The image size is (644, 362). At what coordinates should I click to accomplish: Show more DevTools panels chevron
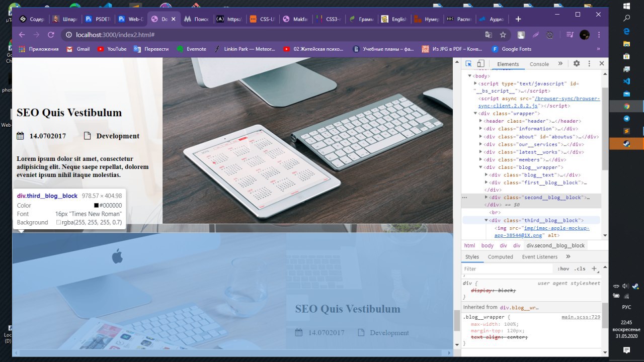click(560, 64)
